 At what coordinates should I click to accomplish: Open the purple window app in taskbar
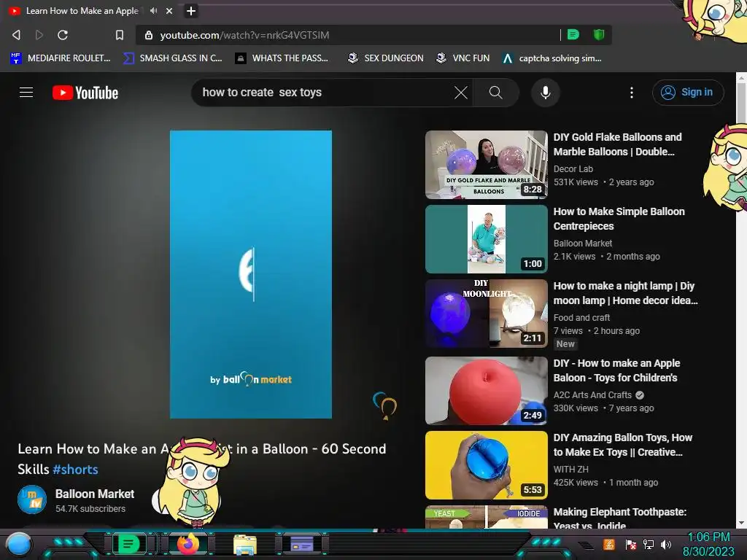pyautogui.click(x=301, y=544)
